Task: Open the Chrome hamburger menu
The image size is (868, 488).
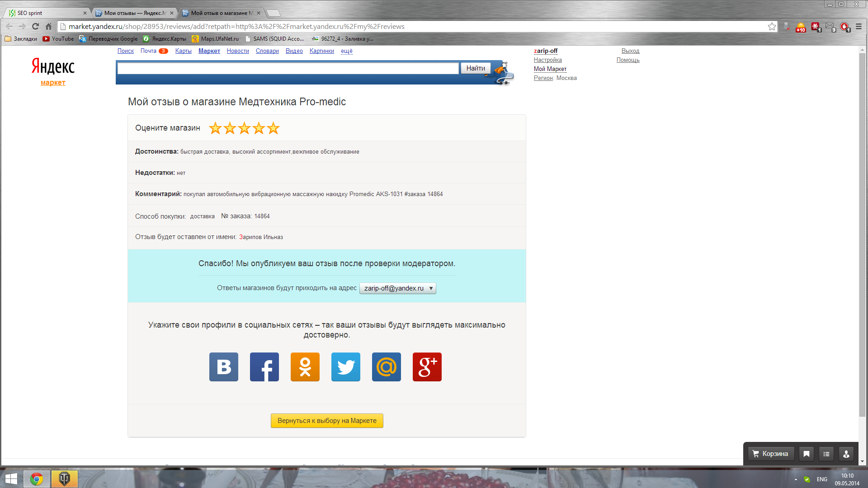Action: pos(859,27)
